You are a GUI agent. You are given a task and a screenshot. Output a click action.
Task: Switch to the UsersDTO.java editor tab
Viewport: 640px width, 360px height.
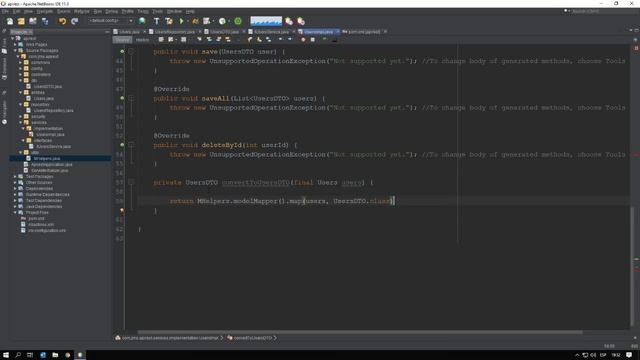pyautogui.click(x=224, y=31)
